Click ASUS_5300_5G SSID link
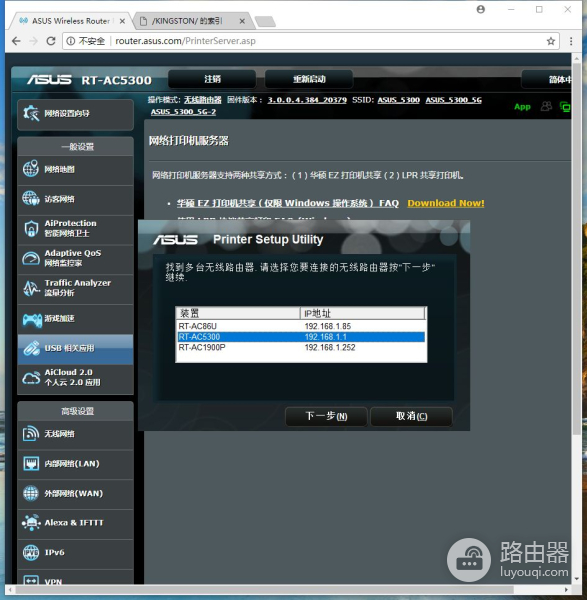The width and height of the screenshot is (587, 600). pos(453,100)
